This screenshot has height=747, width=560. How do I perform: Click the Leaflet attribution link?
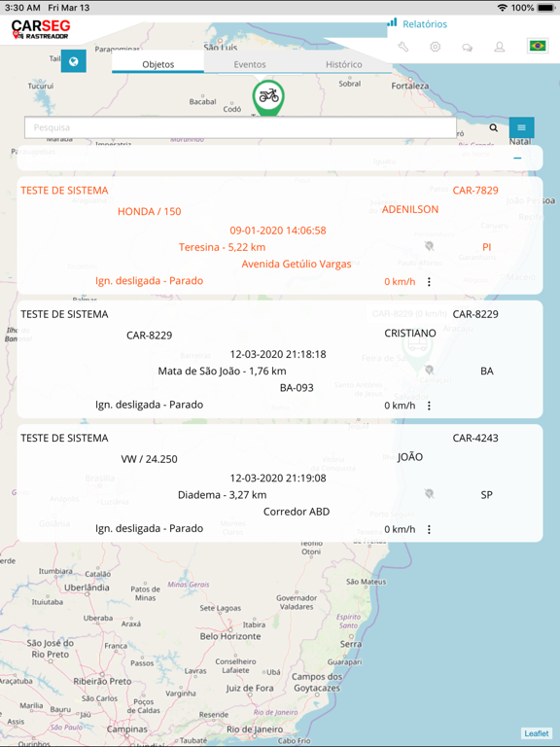pos(537,733)
